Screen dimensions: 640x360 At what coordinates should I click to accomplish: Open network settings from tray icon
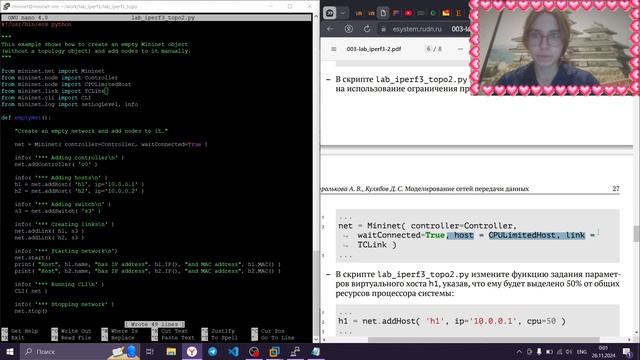[559, 352]
